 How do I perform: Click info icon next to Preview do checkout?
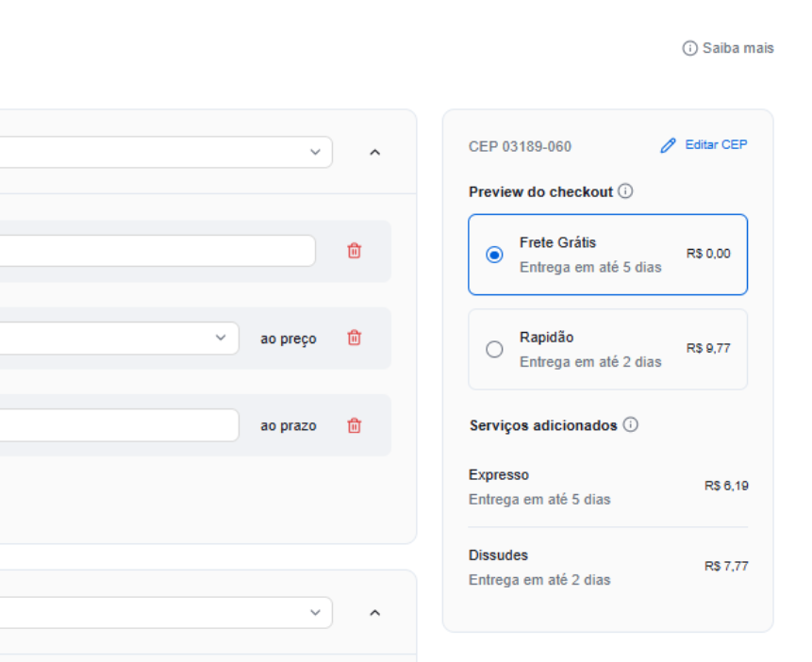pos(625,191)
